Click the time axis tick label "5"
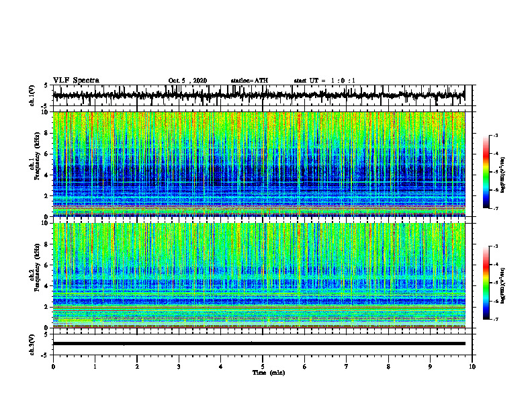The image size is (532, 411). click(263, 366)
